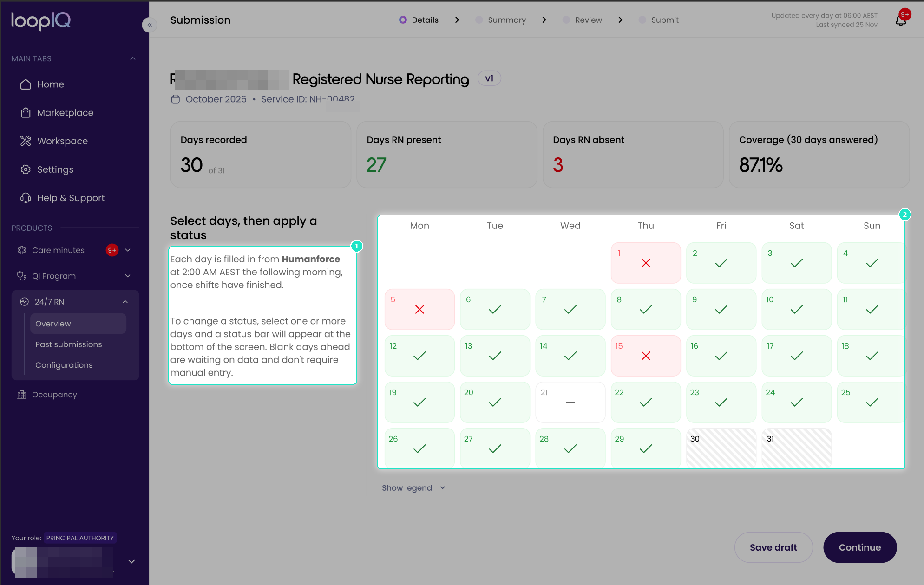The width and height of the screenshot is (924, 585).
Task: Collapse the 24/7 RN section
Action: [x=125, y=301]
